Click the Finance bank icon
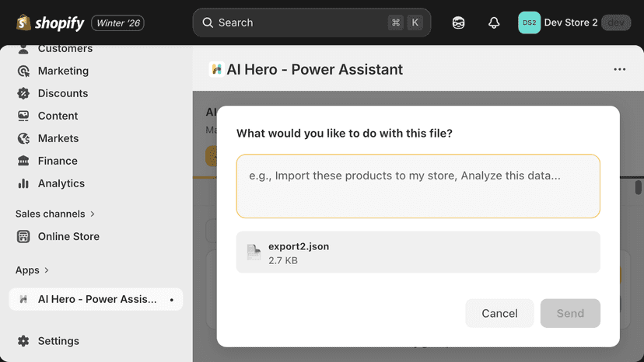The width and height of the screenshot is (644, 362). [23, 161]
